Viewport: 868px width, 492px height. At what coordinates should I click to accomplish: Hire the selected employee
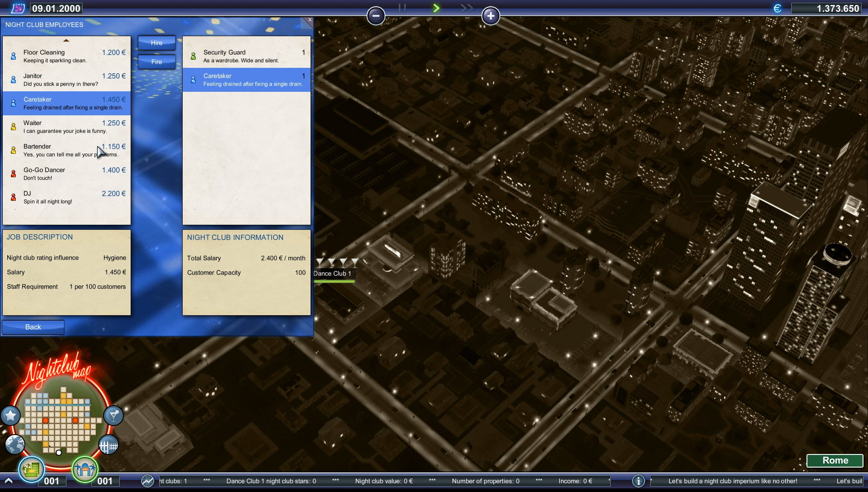coord(156,43)
